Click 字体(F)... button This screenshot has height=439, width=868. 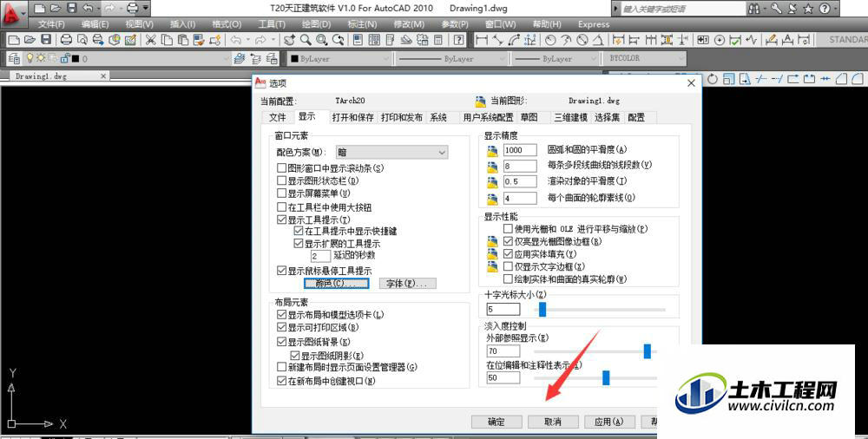[407, 284]
